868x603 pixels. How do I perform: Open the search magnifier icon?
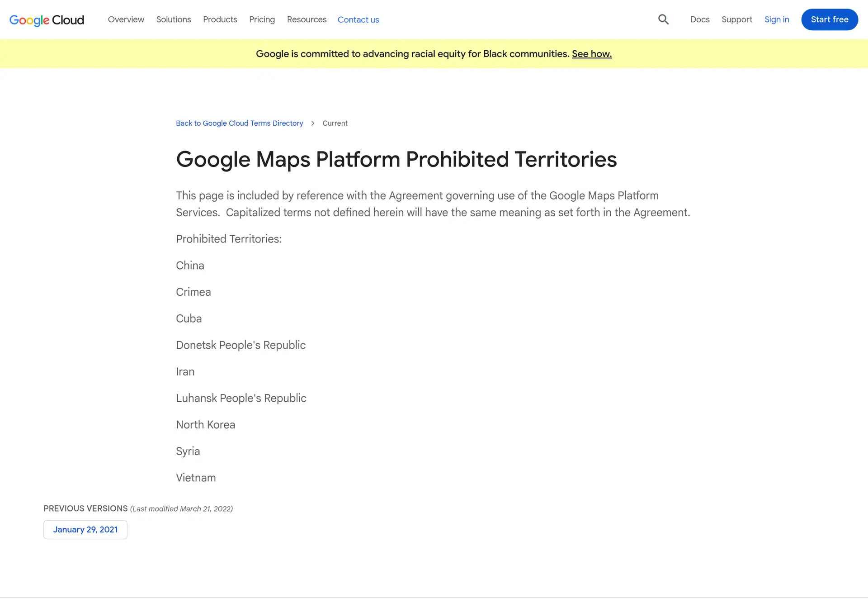tap(663, 19)
